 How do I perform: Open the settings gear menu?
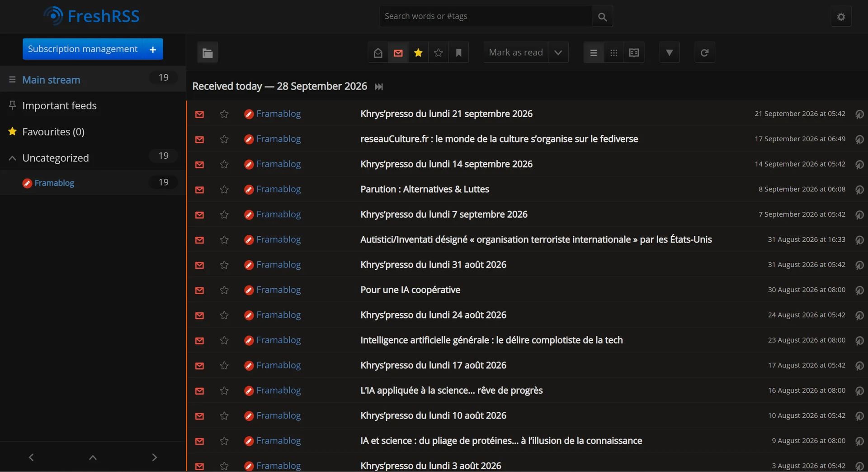[x=841, y=17]
